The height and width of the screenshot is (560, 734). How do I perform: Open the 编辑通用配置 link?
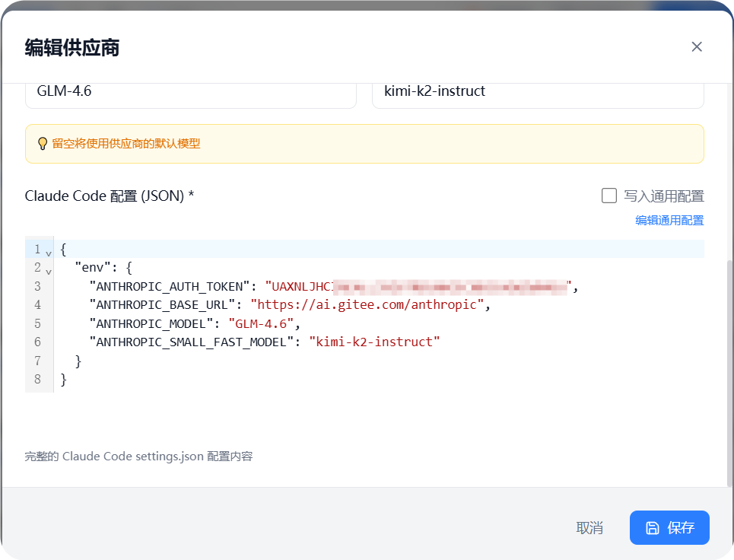[x=669, y=220]
